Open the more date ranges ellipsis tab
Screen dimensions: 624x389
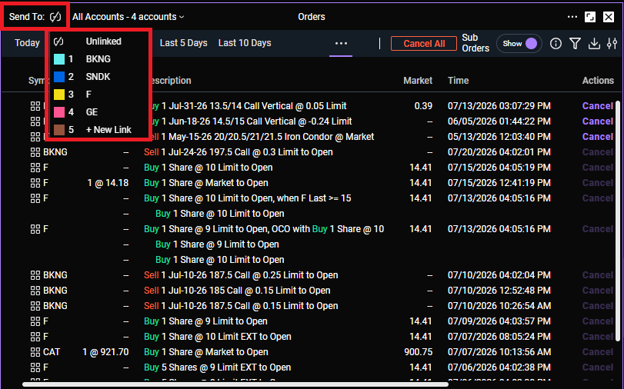[341, 43]
